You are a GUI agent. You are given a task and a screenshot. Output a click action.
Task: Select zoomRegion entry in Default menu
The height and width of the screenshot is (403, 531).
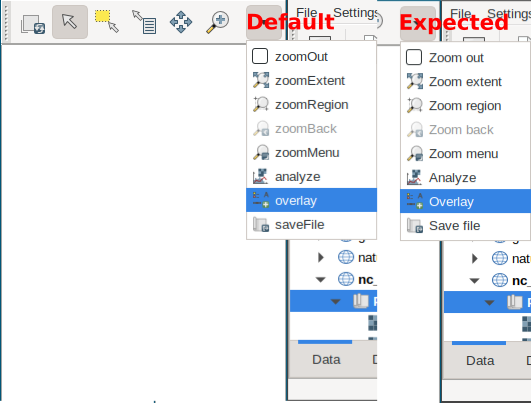pos(311,105)
